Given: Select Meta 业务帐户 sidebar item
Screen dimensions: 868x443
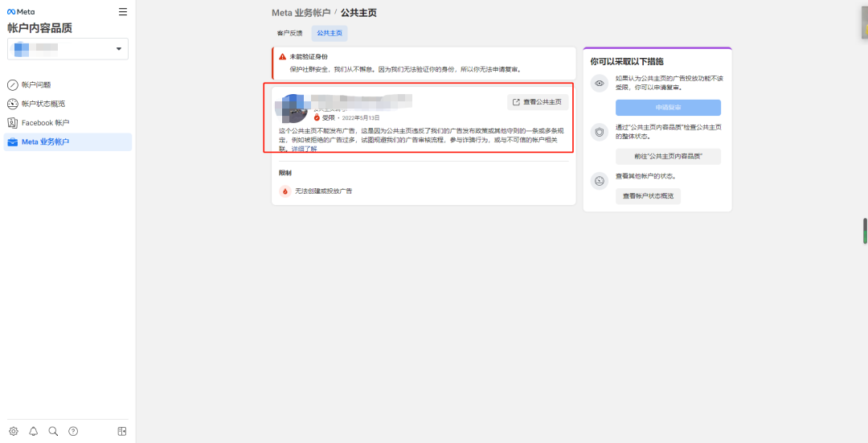Looking at the screenshot, I should pyautogui.click(x=68, y=142).
